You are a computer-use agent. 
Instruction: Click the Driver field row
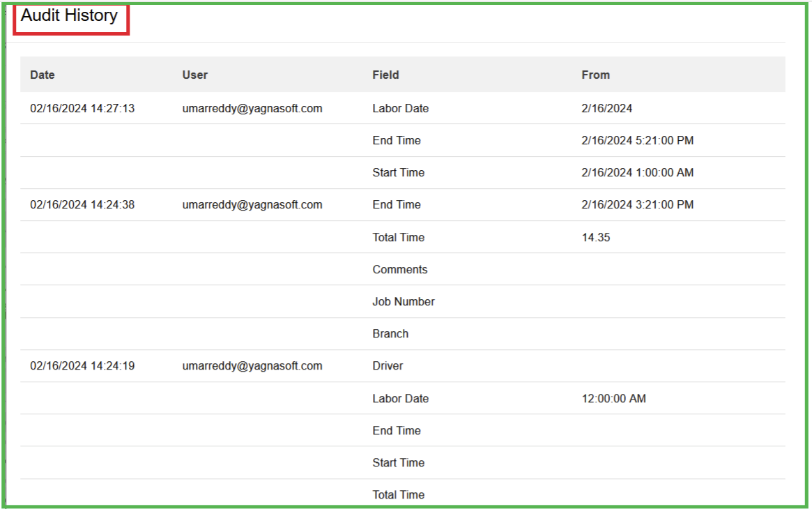[388, 365]
